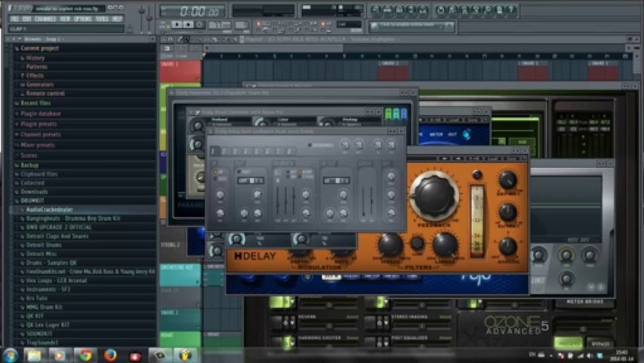Toggle Feedback LED in Fruity Delay Bank
The height and width of the screenshot is (363, 644).
tap(310, 145)
